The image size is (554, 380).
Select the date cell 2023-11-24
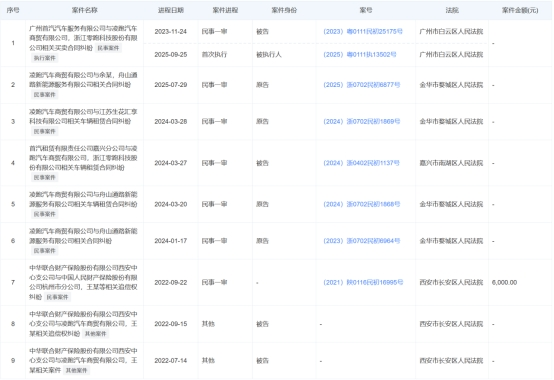[x=171, y=31]
